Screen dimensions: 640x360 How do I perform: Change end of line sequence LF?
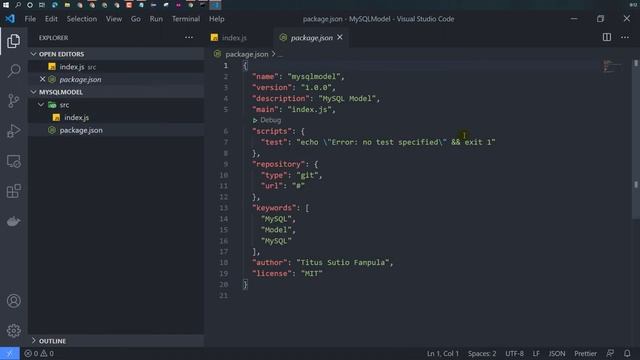(x=536, y=353)
